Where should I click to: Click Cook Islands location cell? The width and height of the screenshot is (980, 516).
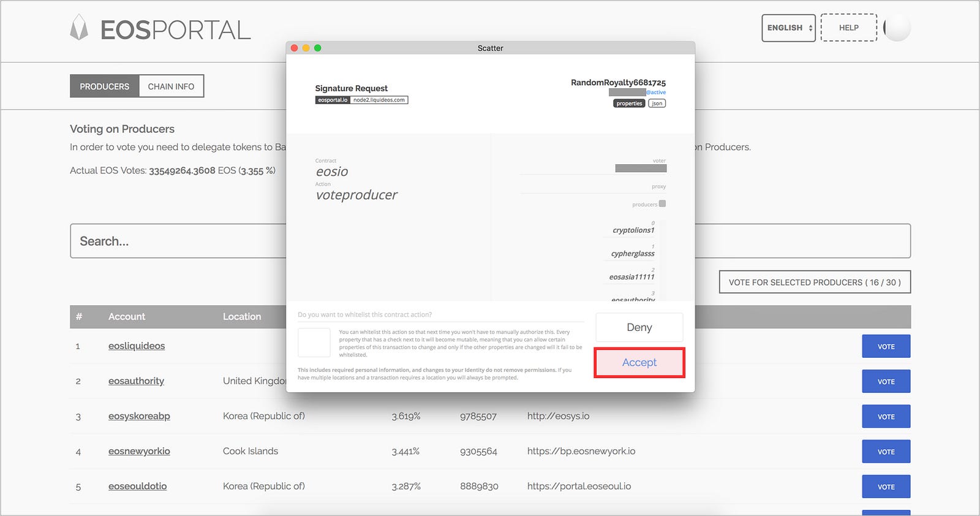tap(251, 451)
